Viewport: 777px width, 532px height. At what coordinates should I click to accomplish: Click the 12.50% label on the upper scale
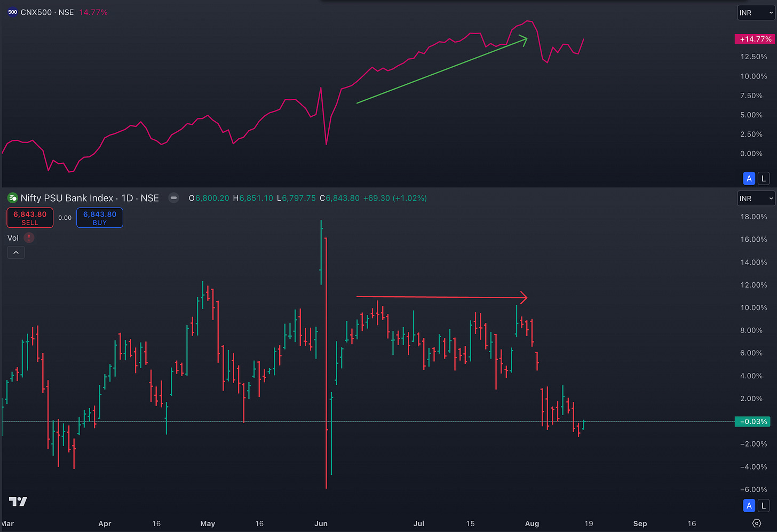pos(754,57)
